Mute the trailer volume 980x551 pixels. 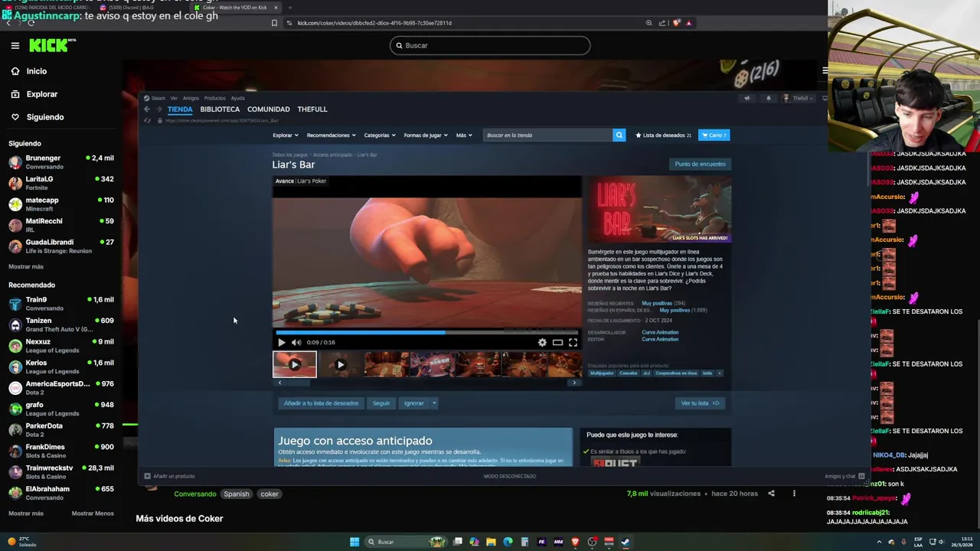296,343
